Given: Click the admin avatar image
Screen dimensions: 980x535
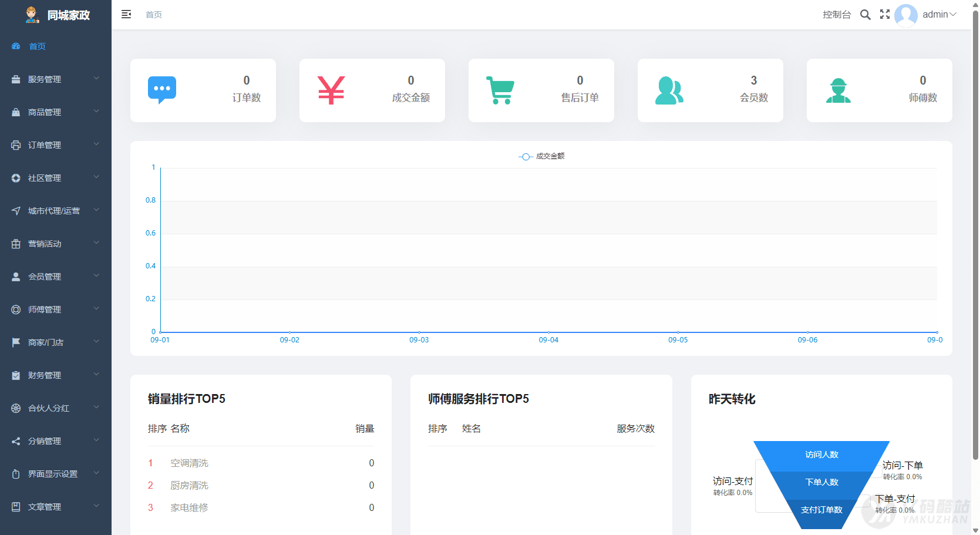Looking at the screenshot, I should click(x=906, y=15).
